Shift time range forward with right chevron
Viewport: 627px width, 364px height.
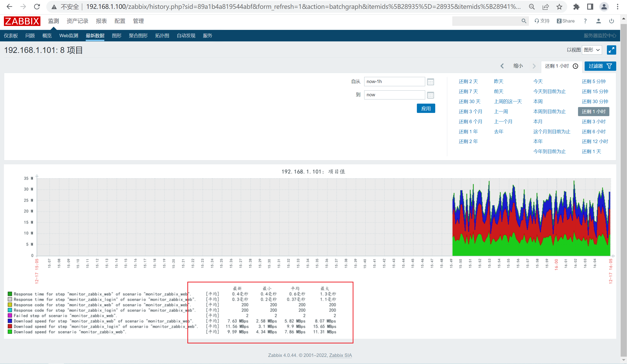tap(534, 66)
